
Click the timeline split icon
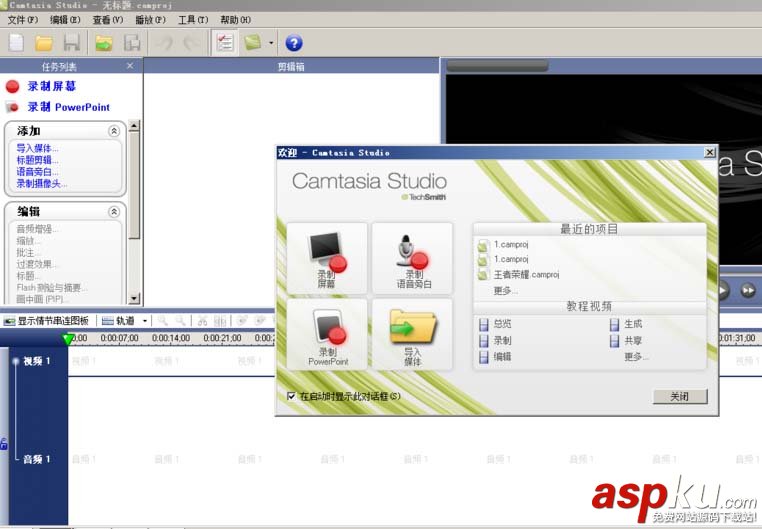(x=220, y=321)
